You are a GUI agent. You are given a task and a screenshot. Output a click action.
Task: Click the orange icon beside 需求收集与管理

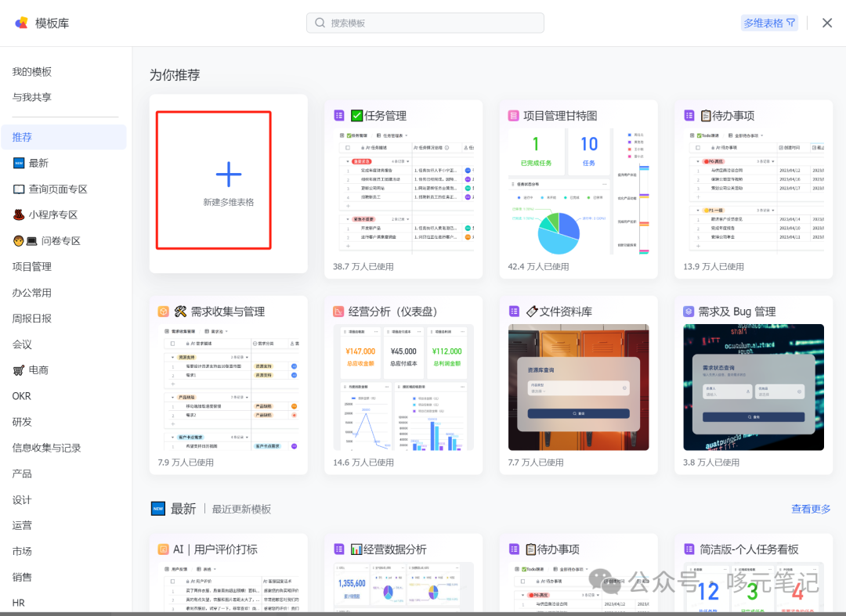coord(164,312)
